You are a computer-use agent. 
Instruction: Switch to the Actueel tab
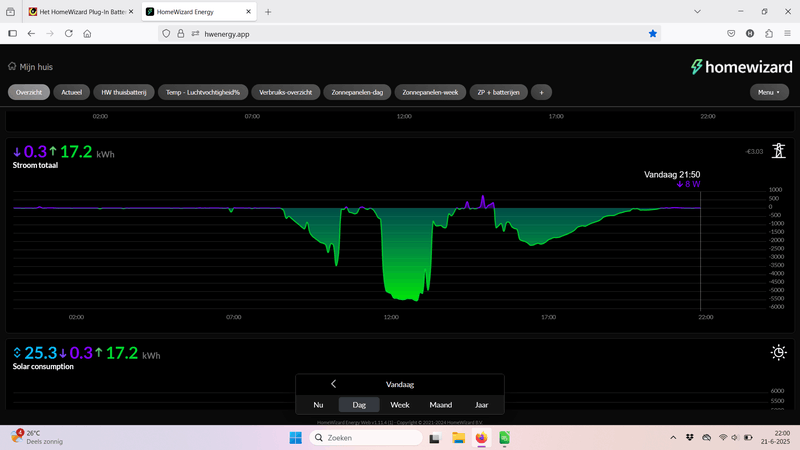pyautogui.click(x=71, y=92)
